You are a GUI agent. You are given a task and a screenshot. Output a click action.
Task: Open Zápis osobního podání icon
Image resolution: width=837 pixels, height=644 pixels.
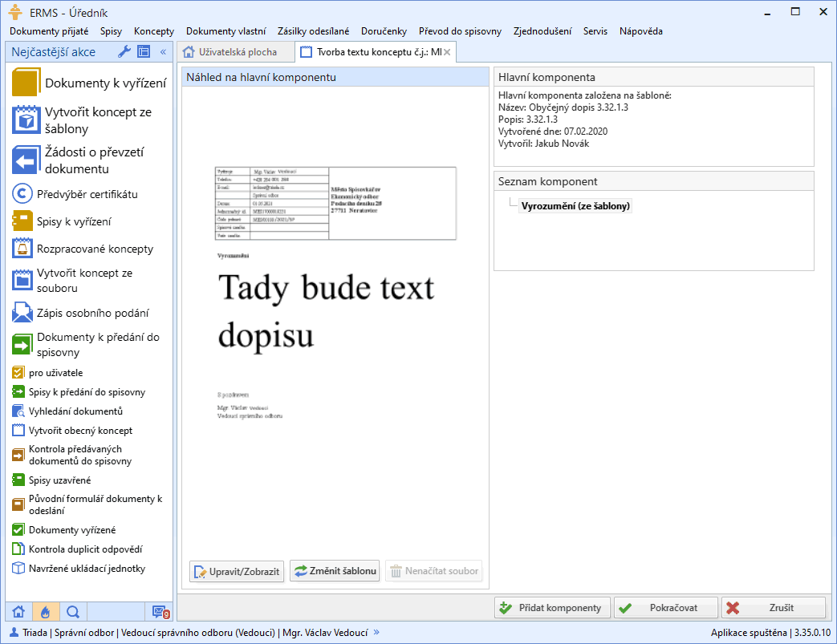tap(22, 313)
